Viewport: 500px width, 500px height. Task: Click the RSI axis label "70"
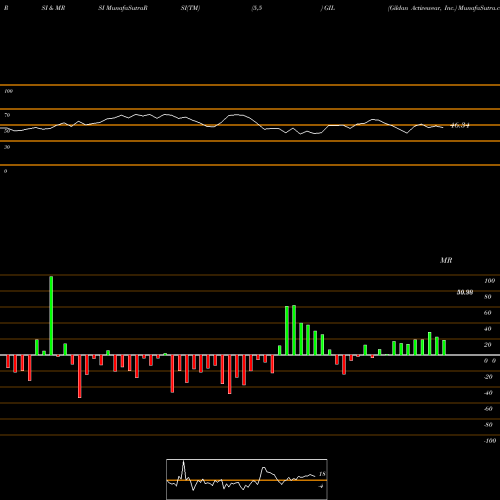click(7, 115)
